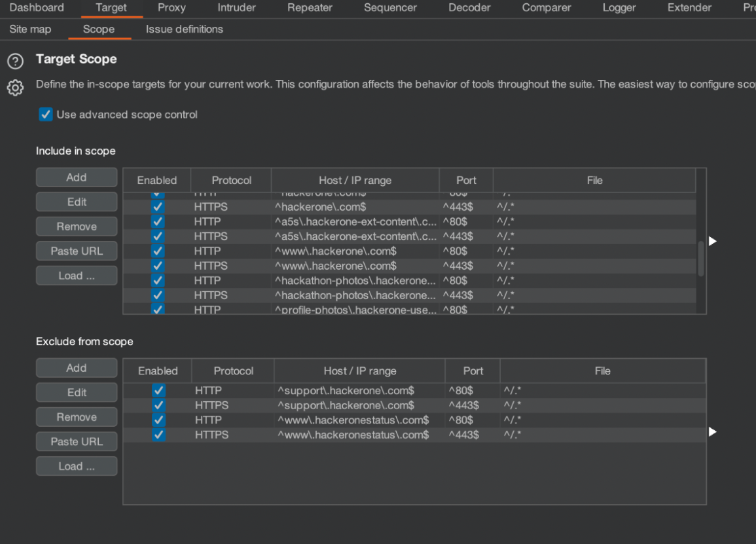This screenshot has width=756, height=544.
Task: Sort exclude table by Port column header
Action: tap(473, 371)
